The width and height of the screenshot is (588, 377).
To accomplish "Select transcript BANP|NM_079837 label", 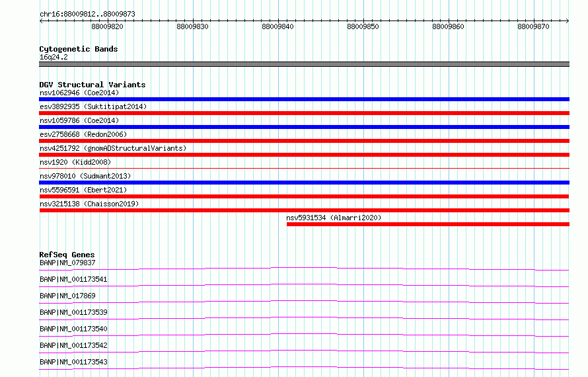I will [67, 263].
